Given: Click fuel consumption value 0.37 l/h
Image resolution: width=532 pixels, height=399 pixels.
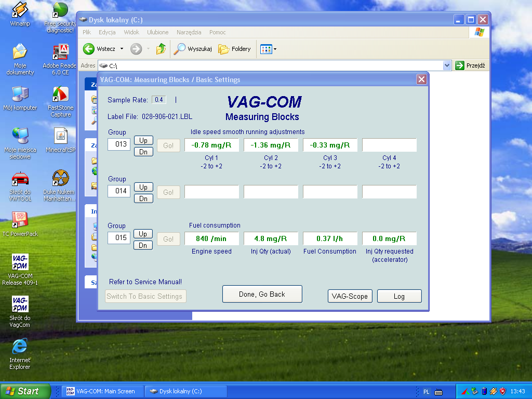Looking at the screenshot, I should [x=330, y=238].
